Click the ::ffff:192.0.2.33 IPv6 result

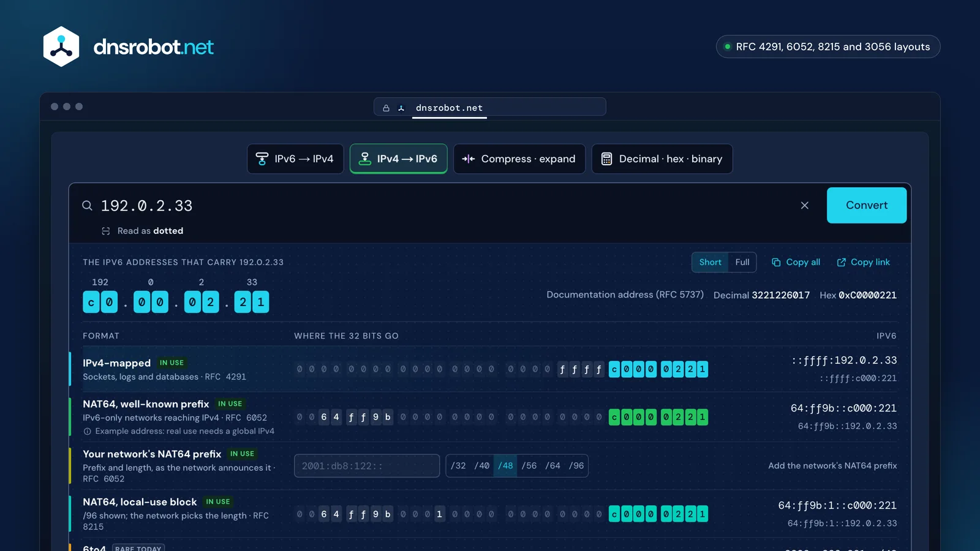point(844,361)
